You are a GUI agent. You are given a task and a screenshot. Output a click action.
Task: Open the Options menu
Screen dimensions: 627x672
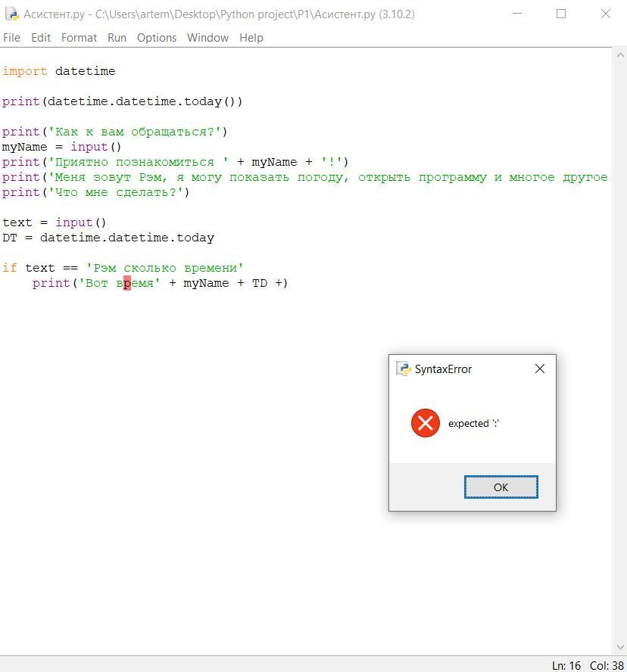click(157, 38)
